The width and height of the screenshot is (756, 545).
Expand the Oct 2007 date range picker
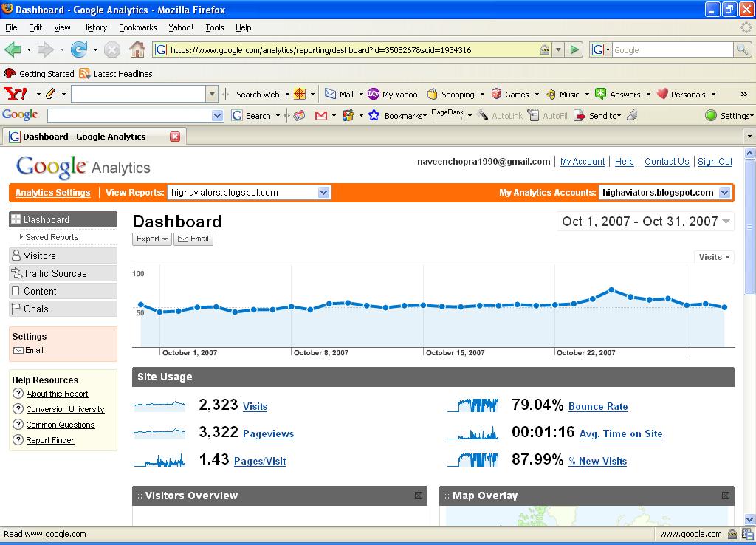point(645,222)
